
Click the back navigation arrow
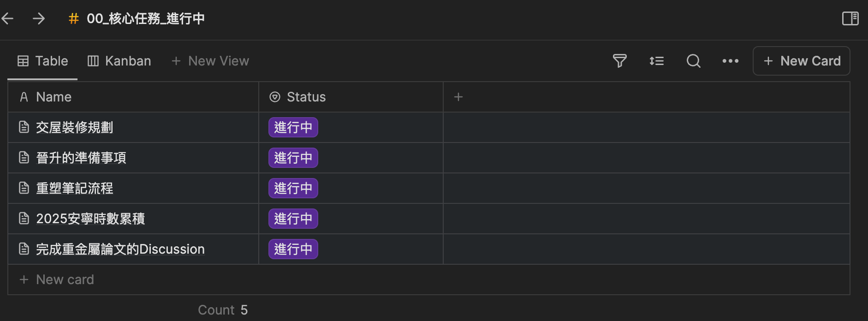(x=7, y=18)
